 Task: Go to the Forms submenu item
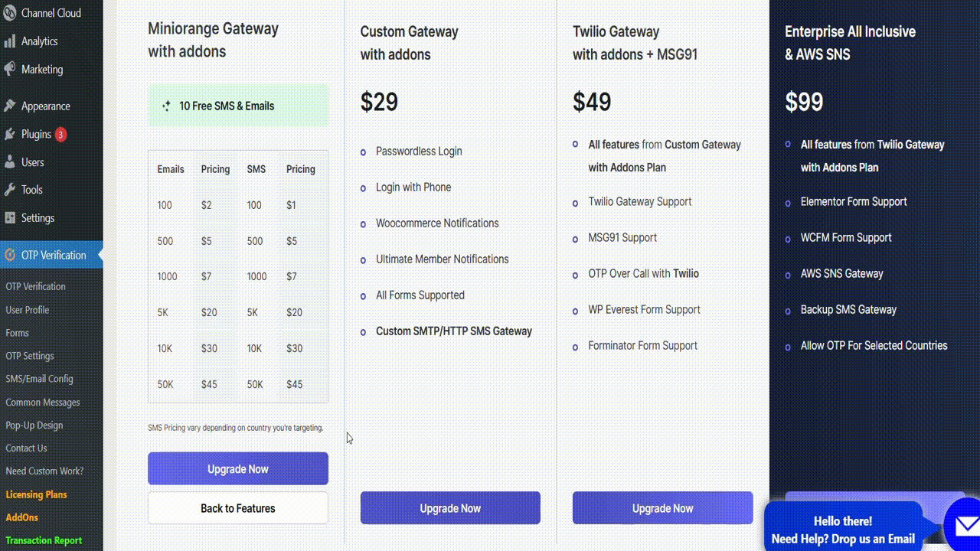(17, 333)
